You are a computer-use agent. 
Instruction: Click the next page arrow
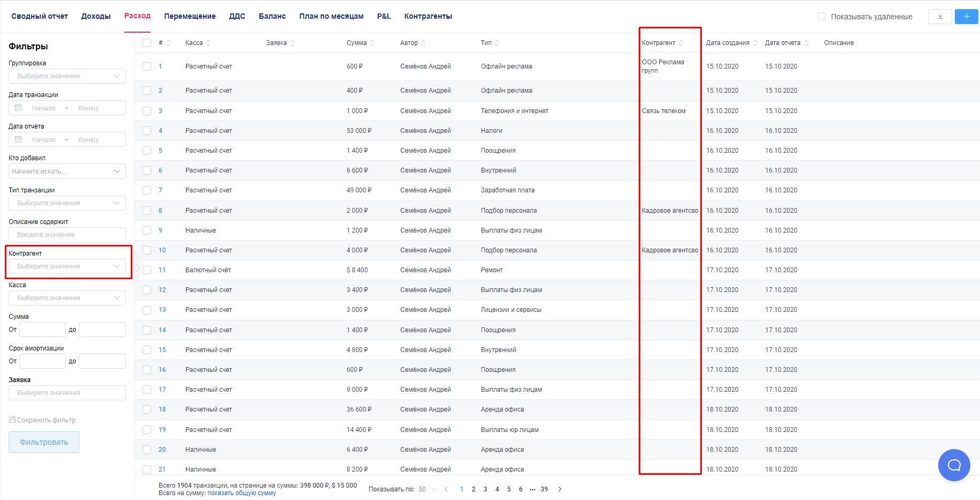click(560, 489)
